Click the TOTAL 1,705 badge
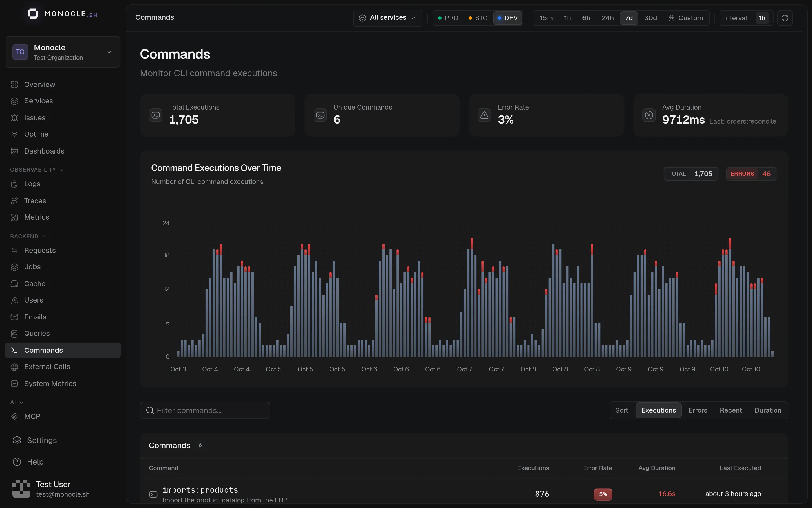812x508 pixels. [690, 174]
